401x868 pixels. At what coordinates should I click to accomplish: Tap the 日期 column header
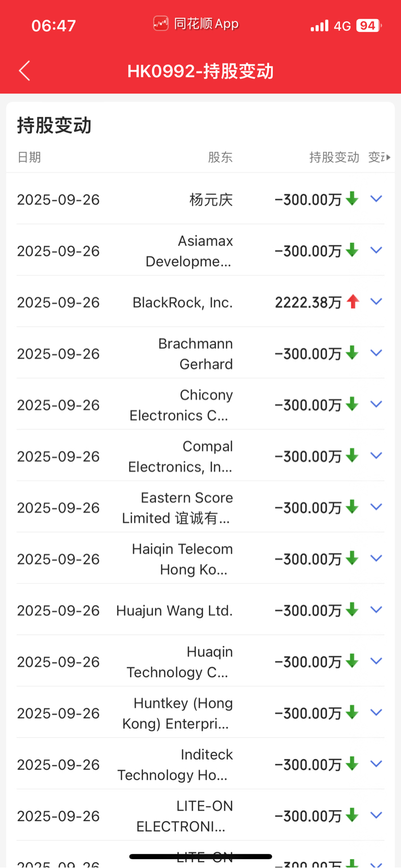pyautogui.click(x=29, y=157)
